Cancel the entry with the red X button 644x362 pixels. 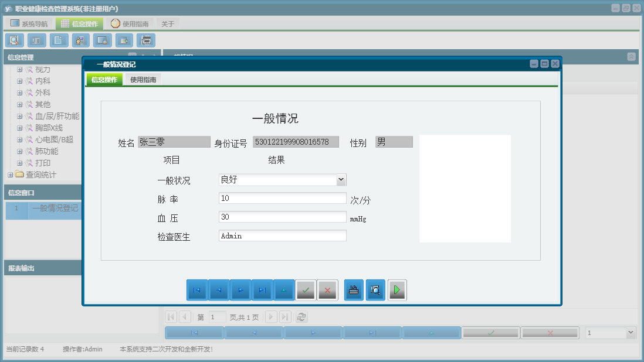[x=327, y=290]
